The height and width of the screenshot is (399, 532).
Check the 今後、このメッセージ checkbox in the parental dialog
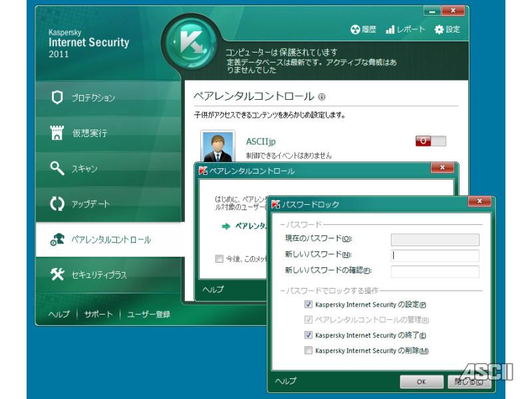click(x=219, y=259)
